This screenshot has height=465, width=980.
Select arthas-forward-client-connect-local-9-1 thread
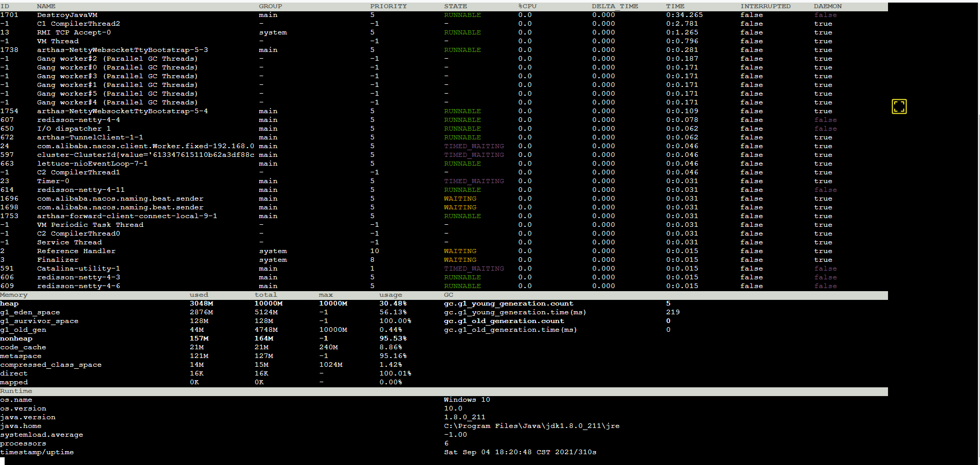point(127,216)
